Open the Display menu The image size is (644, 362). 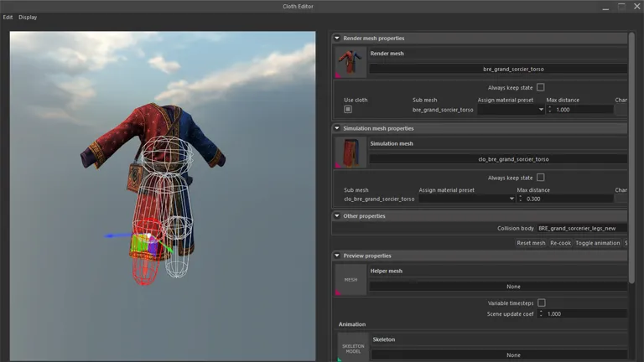click(28, 18)
